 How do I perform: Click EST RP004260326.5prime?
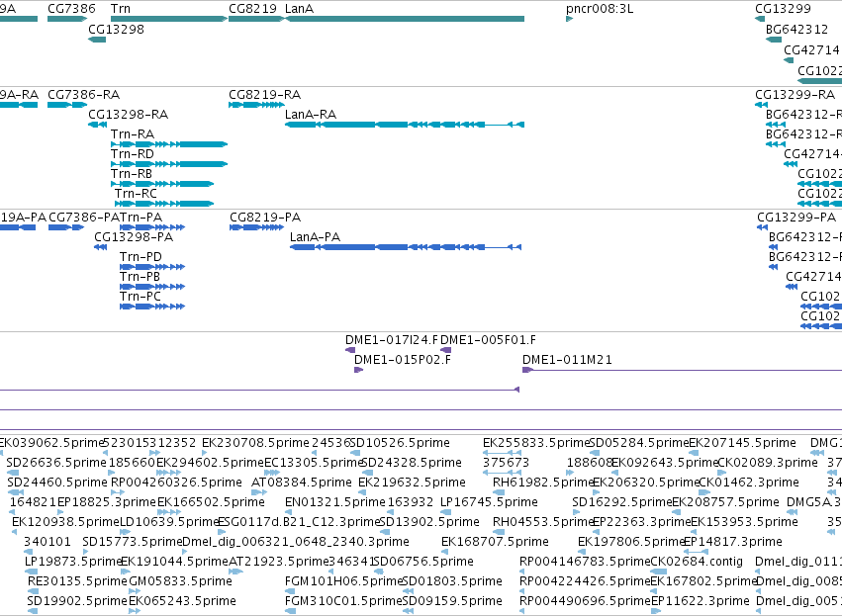[176, 483]
